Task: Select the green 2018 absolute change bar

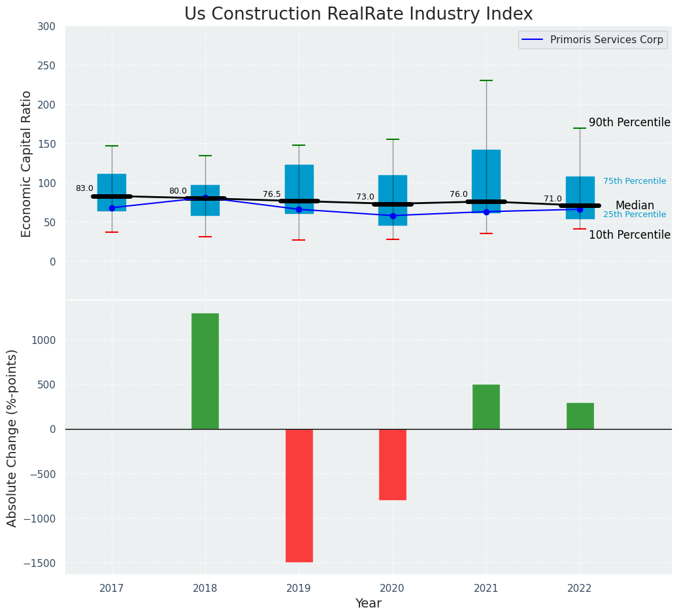Action: click(x=205, y=371)
